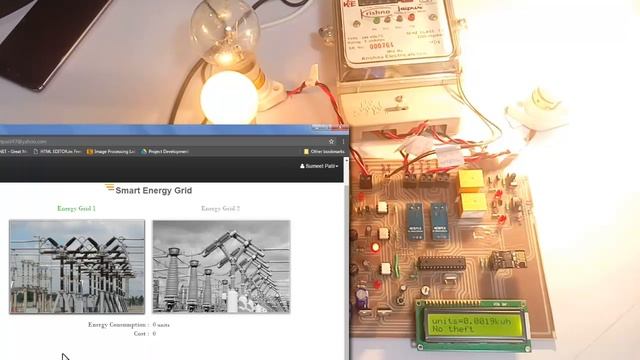Open the HTML EDITOR bookmark
Image resolution: width=640 pixels, height=360 pixels.
(57, 151)
